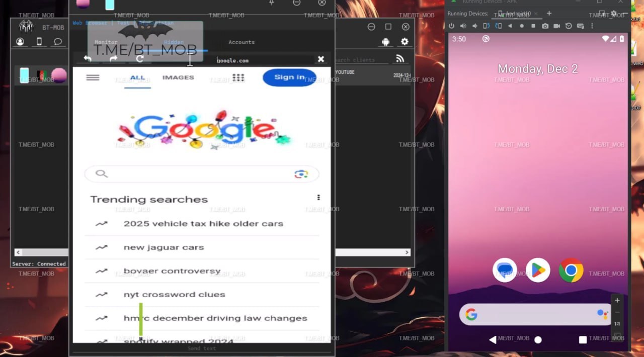644x357 pixels.
Task: Tap the Google search bar on phone home screen
Action: 536,314
